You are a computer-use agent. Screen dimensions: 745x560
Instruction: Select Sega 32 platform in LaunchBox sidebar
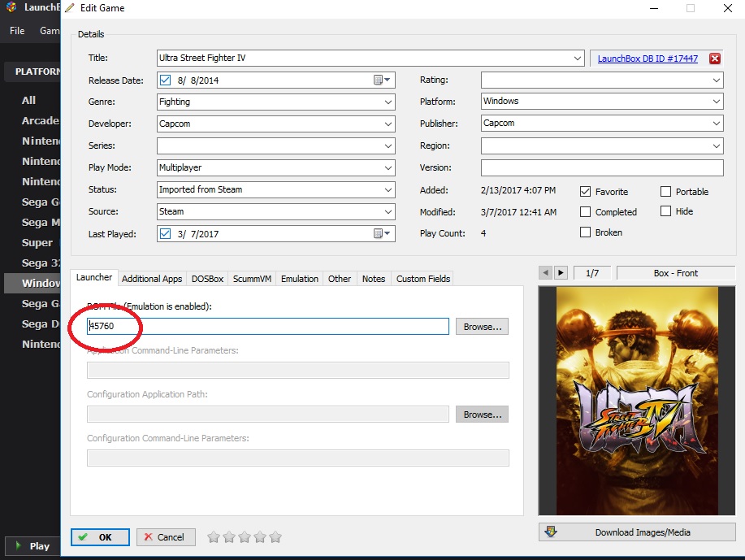click(x=41, y=263)
